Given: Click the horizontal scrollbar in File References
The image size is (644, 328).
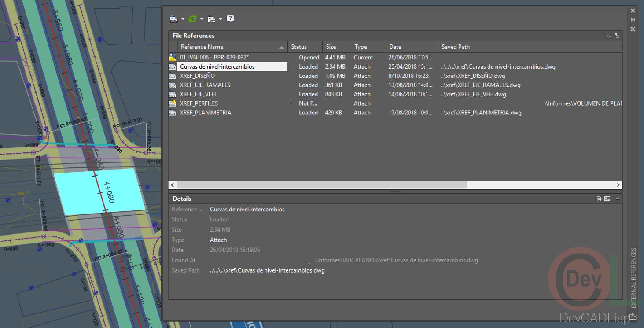Looking at the screenshot, I should [x=321, y=185].
